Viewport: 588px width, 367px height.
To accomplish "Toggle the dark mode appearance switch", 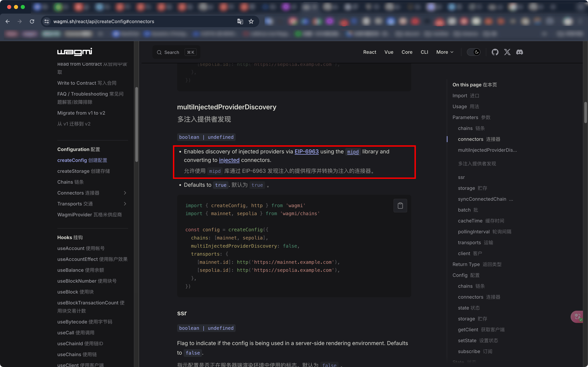I will coord(473,52).
